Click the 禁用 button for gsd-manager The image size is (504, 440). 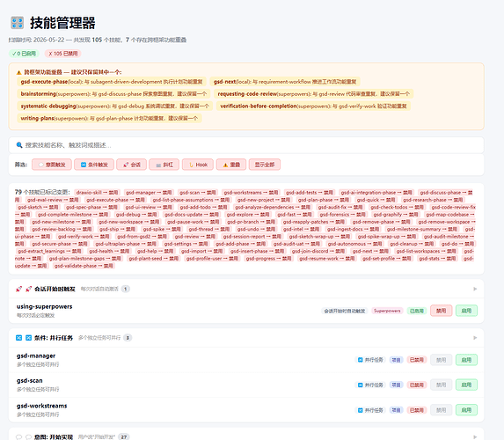pyautogui.click(x=441, y=360)
